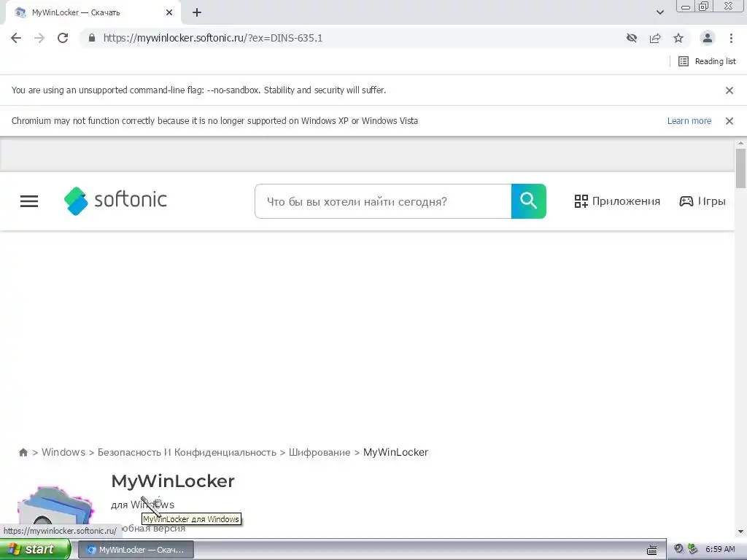Open Игры section
Image resolution: width=747 pixels, height=560 pixels.
click(703, 201)
